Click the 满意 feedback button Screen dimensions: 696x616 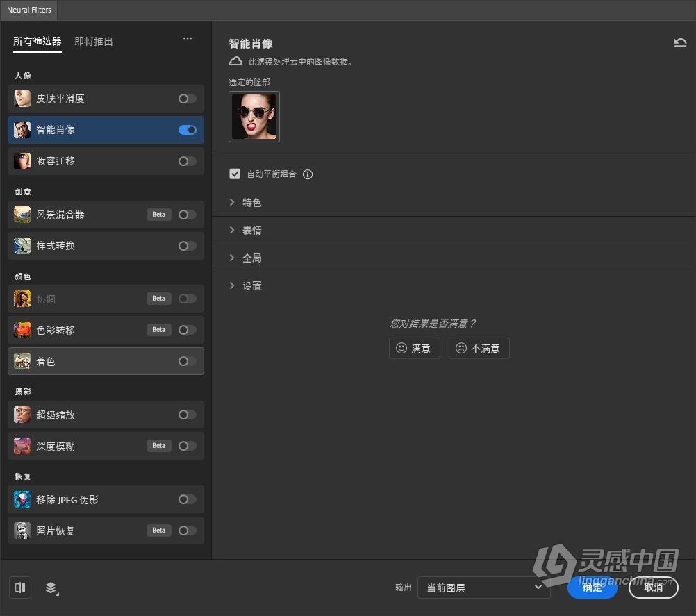coord(414,348)
